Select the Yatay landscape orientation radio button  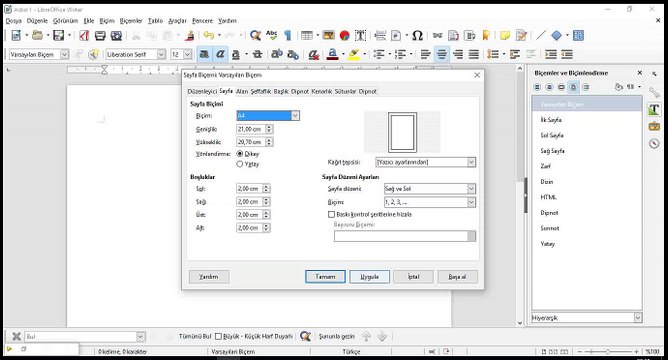pyautogui.click(x=240, y=164)
